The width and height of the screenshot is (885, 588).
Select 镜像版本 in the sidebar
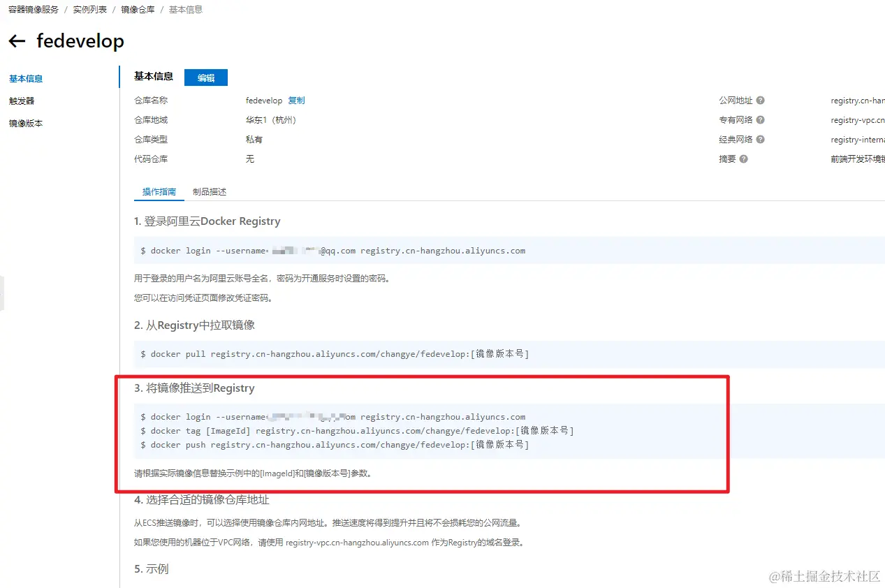(x=26, y=124)
